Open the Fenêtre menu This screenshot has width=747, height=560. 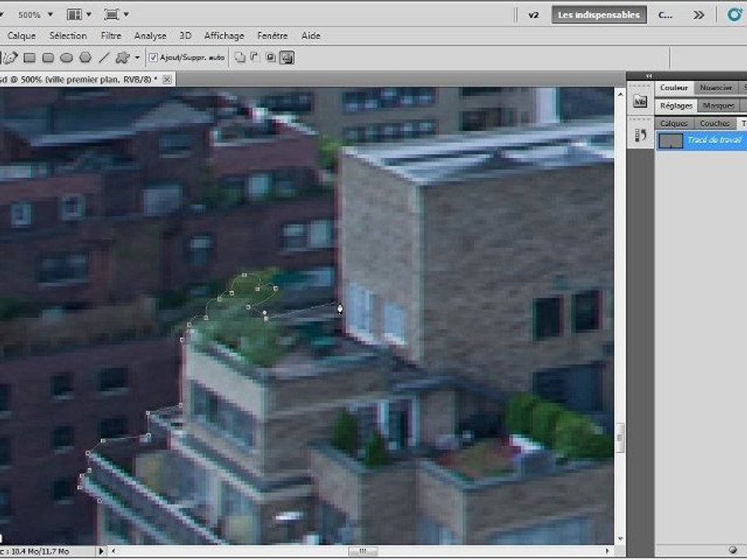tap(272, 36)
